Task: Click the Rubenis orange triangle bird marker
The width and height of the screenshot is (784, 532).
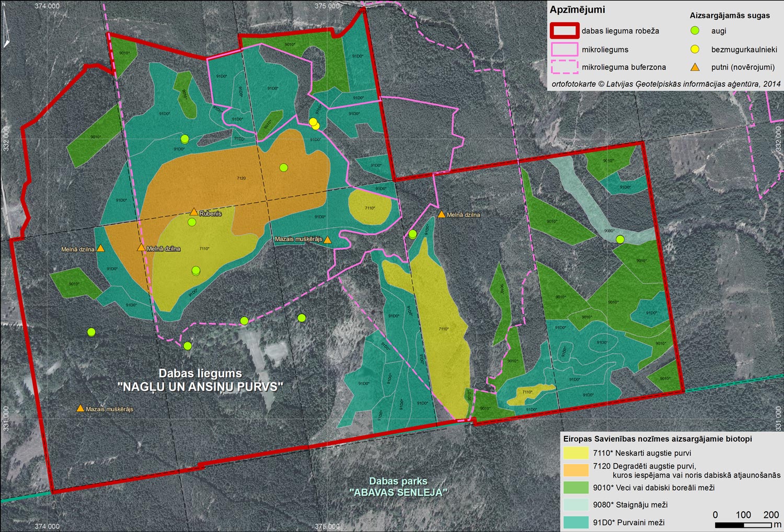Action: click(194, 212)
